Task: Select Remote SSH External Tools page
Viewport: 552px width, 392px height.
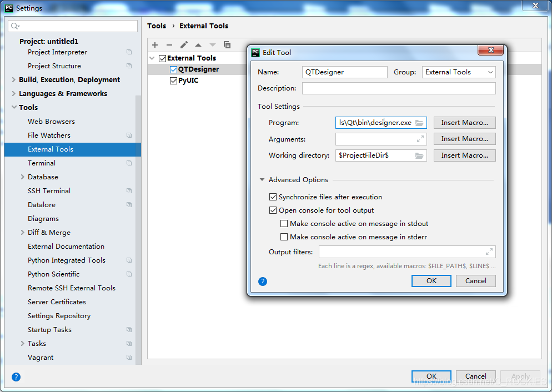Action: point(73,288)
